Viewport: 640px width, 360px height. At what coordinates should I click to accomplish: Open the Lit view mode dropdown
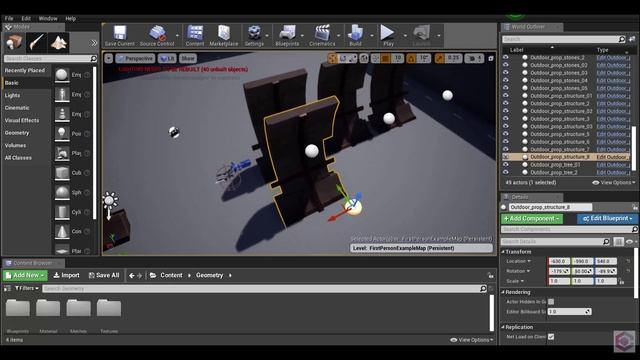tap(167, 59)
